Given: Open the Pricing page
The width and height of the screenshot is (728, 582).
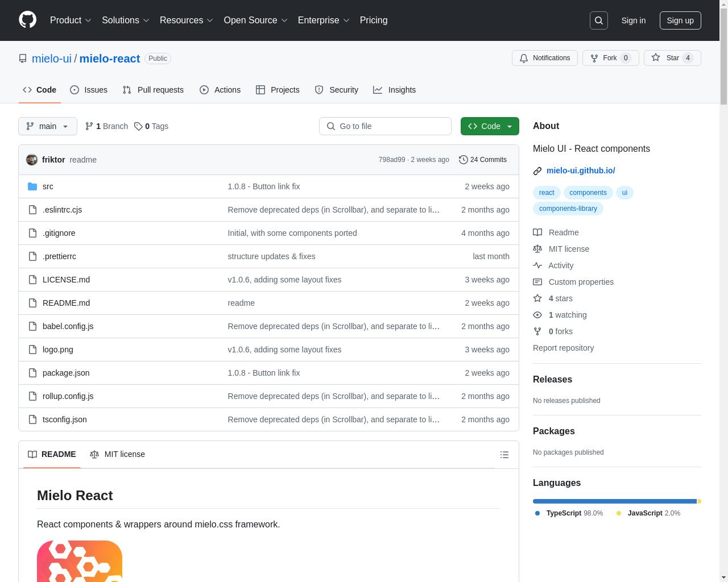Looking at the screenshot, I should coord(374,20).
